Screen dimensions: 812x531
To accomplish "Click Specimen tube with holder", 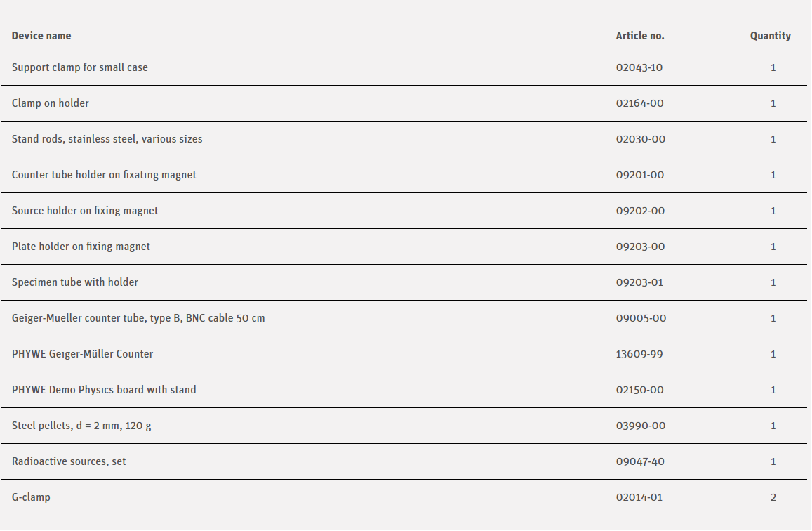I will tap(75, 282).
